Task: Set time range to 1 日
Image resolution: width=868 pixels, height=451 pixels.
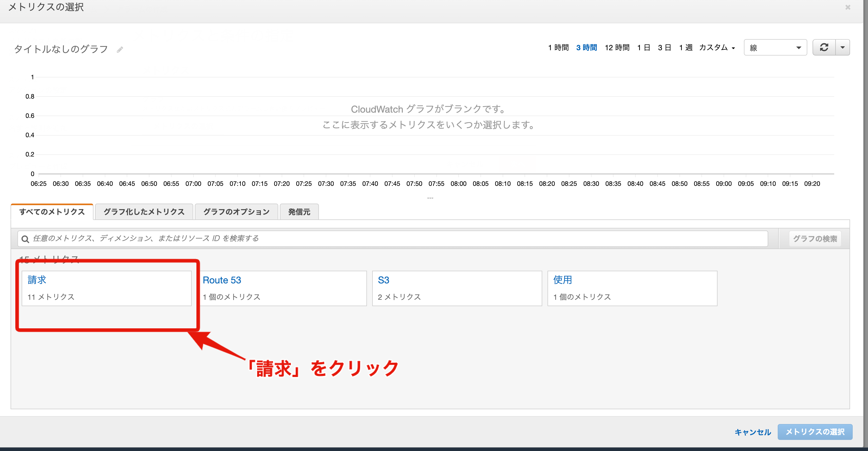Action: (x=644, y=48)
